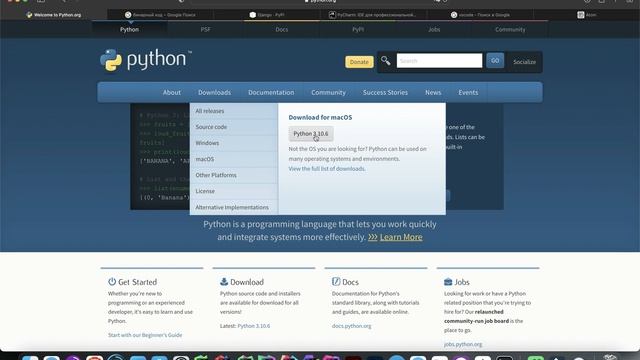This screenshot has width=640, height=360.
Task: Open the News menu
Action: [433, 93]
